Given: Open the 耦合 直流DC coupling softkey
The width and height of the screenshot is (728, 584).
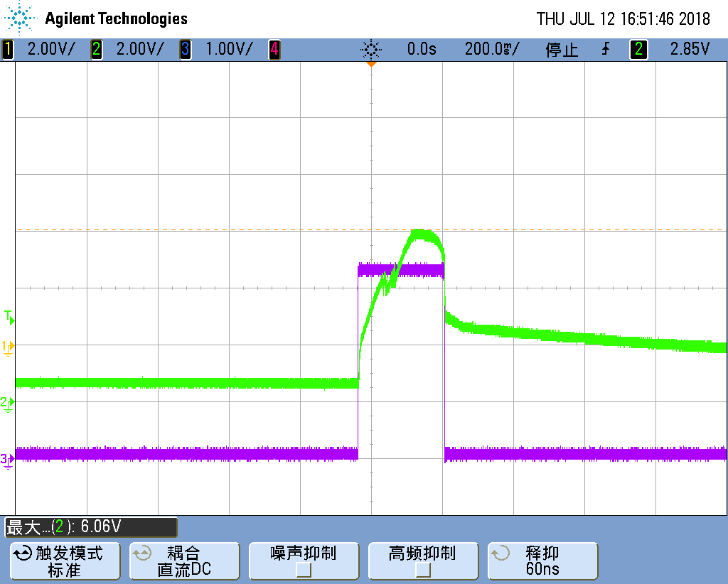Looking at the screenshot, I should (184, 561).
